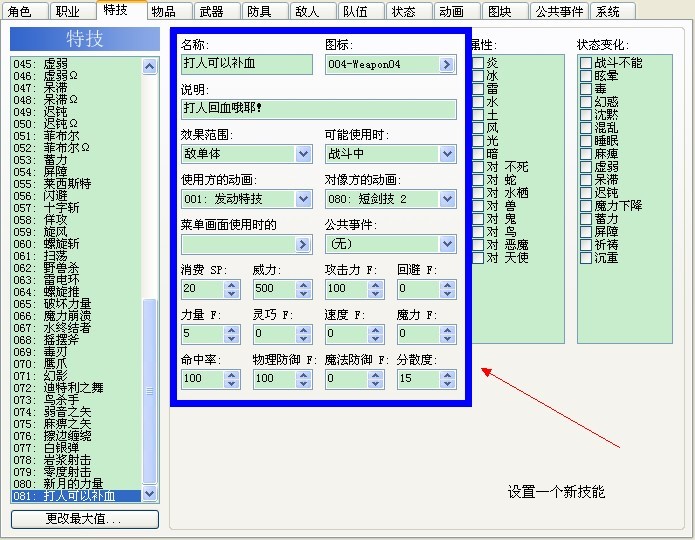Decrease the 命中率 value
The height and width of the screenshot is (540, 695).
tap(231, 383)
